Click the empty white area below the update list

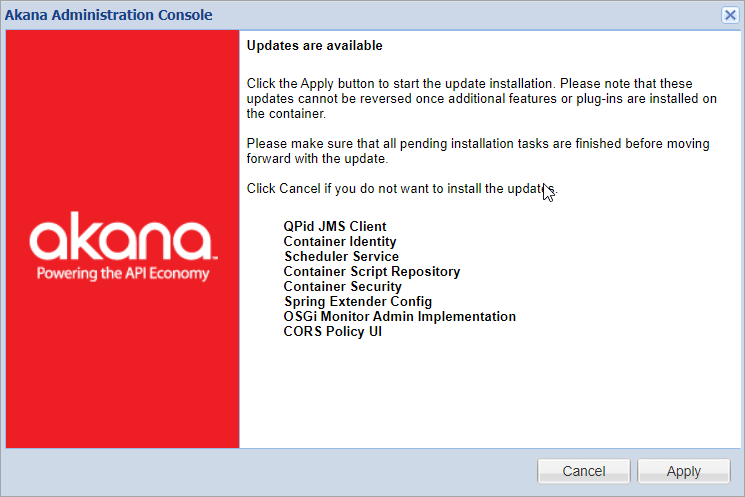490,400
